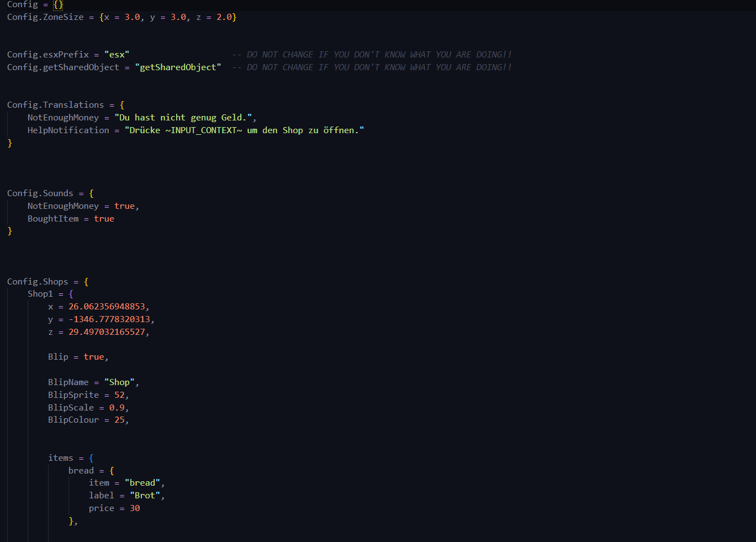Click the "esx" string value
The height and width of the screenshot is (542, 756).
coord(117,55)
